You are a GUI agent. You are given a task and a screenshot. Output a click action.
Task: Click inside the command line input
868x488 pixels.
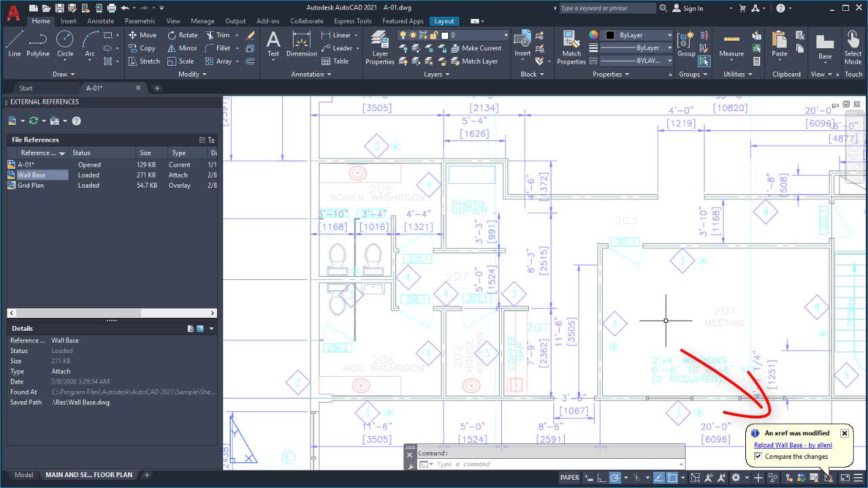click(x=542, y=464)
